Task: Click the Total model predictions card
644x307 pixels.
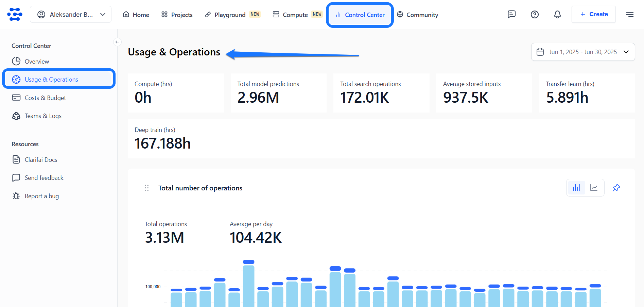Action: [x=279, y=93]
